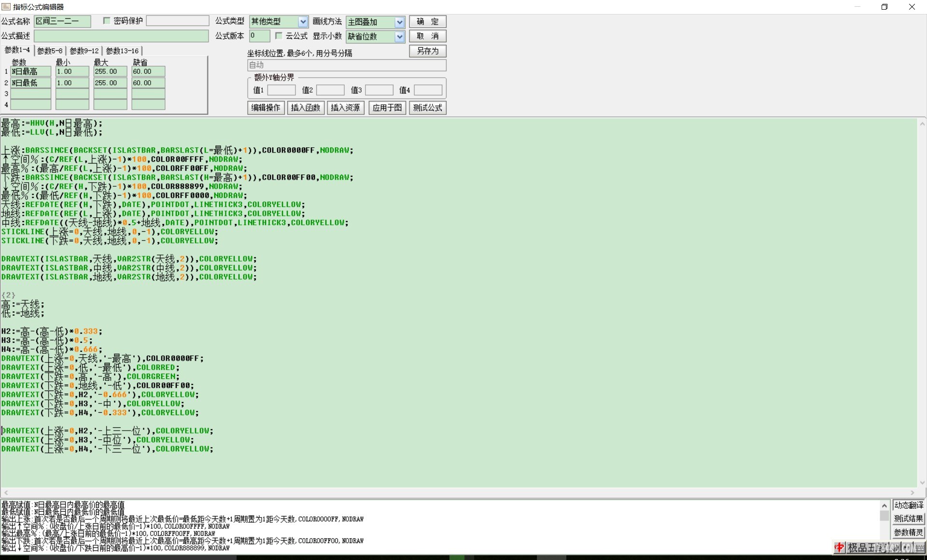Image resolution: width=927 pixels, height=560 pixels.
Task: Click the formula editor title bar icon
Action: coord(6,7)
